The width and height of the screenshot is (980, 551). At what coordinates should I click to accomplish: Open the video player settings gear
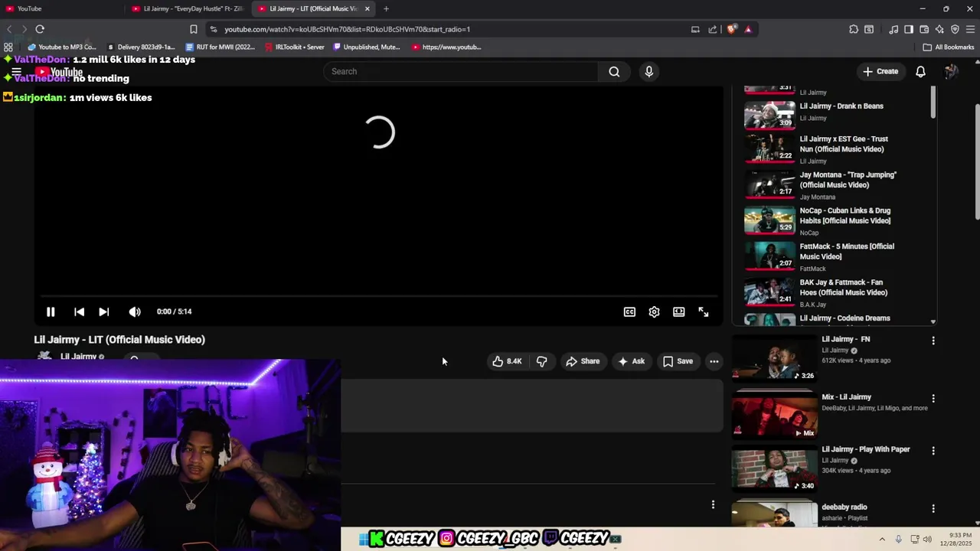[x=654, y=311]
